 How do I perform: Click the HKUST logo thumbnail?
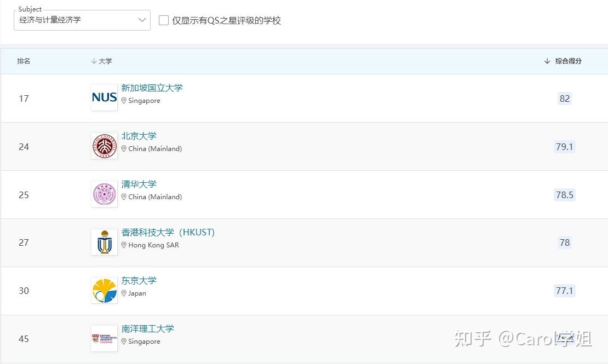click(104, 242)
